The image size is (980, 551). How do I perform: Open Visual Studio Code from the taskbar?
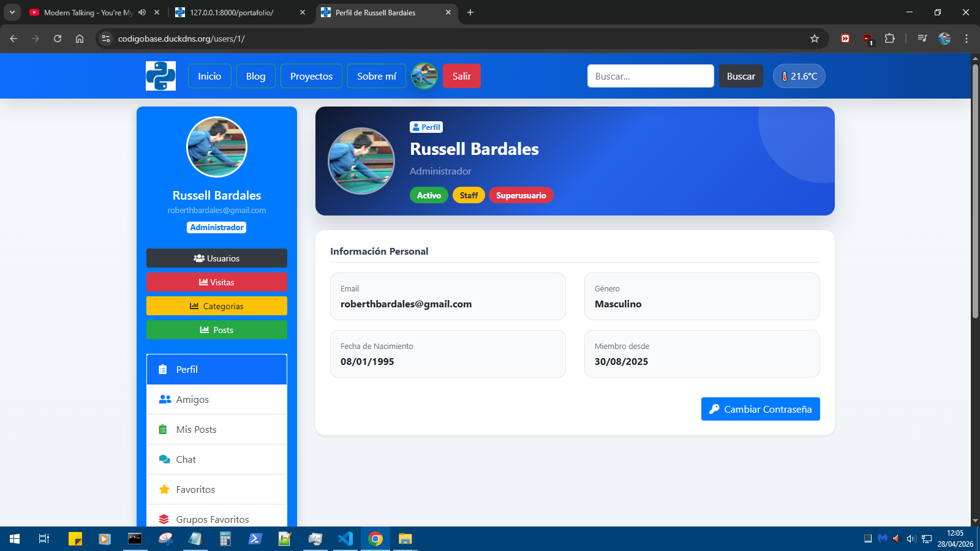[345, 539]
